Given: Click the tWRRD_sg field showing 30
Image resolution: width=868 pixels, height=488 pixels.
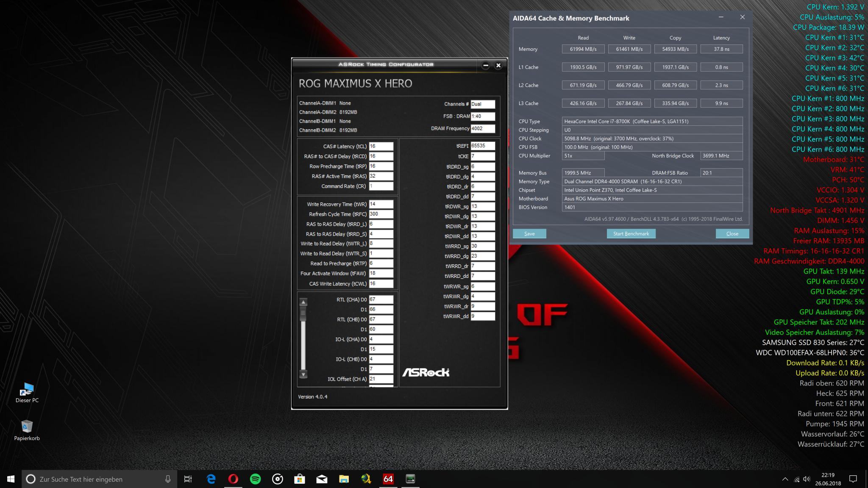Looking at the screenshot, I should (x=483, y=246).
